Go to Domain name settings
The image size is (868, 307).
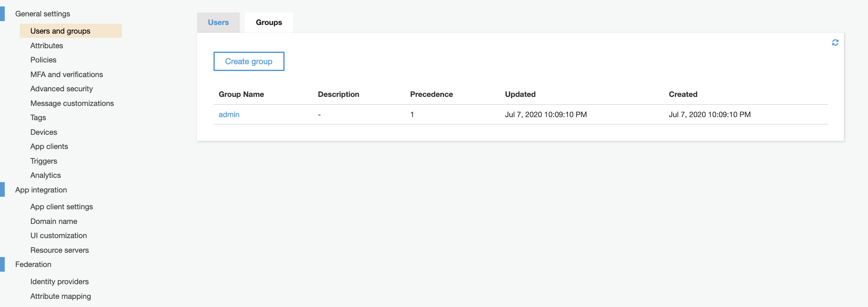coord(54,221)
